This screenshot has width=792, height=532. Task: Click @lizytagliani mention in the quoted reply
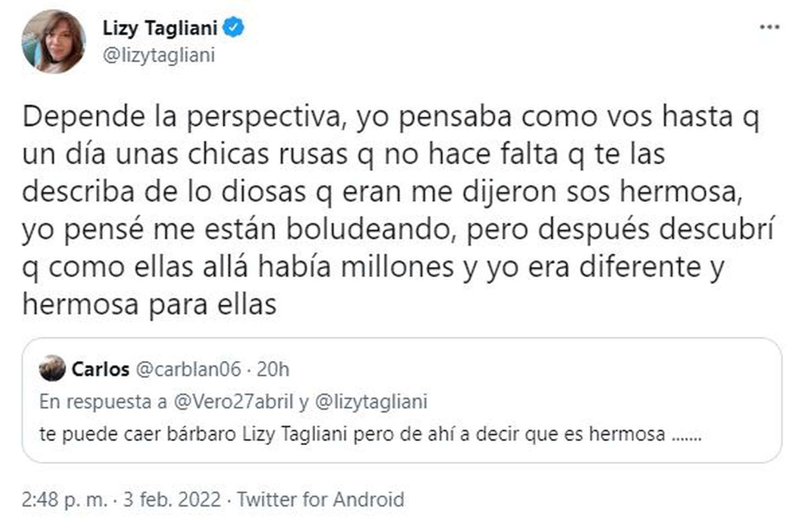tap(371, 402)
